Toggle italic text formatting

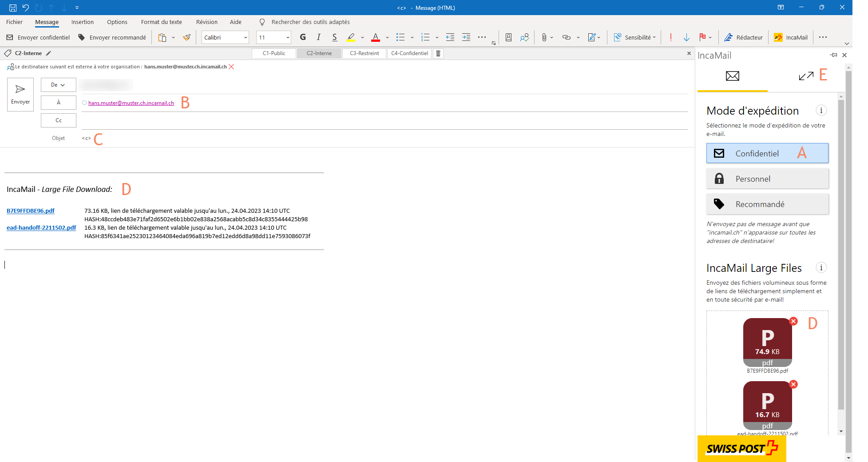click(x=318, y=38)
